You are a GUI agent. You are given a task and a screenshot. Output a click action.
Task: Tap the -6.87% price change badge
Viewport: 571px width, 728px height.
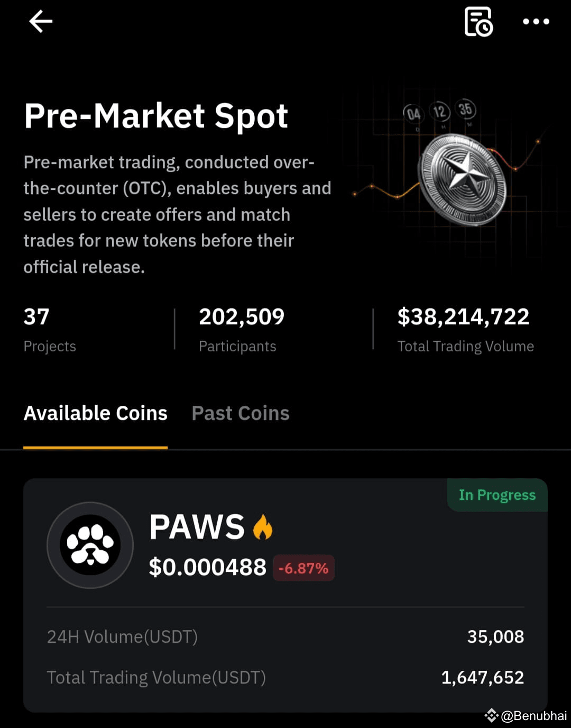pos(303,568)
